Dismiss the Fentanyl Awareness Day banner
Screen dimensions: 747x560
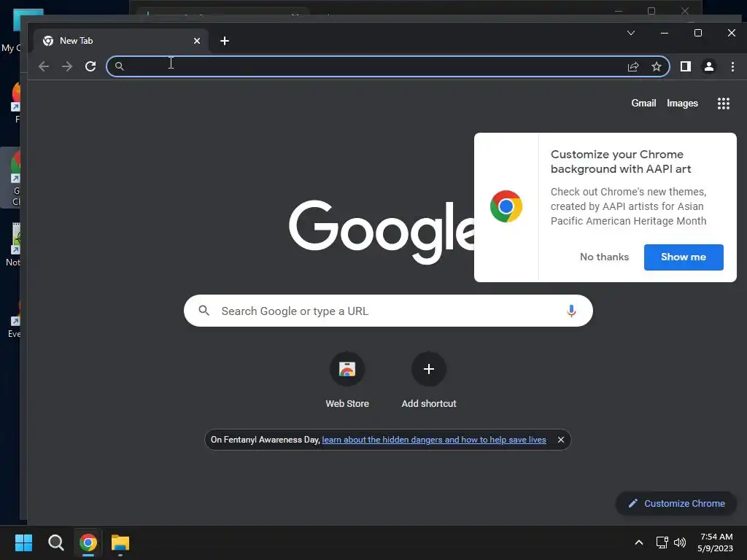pos(561,440)
